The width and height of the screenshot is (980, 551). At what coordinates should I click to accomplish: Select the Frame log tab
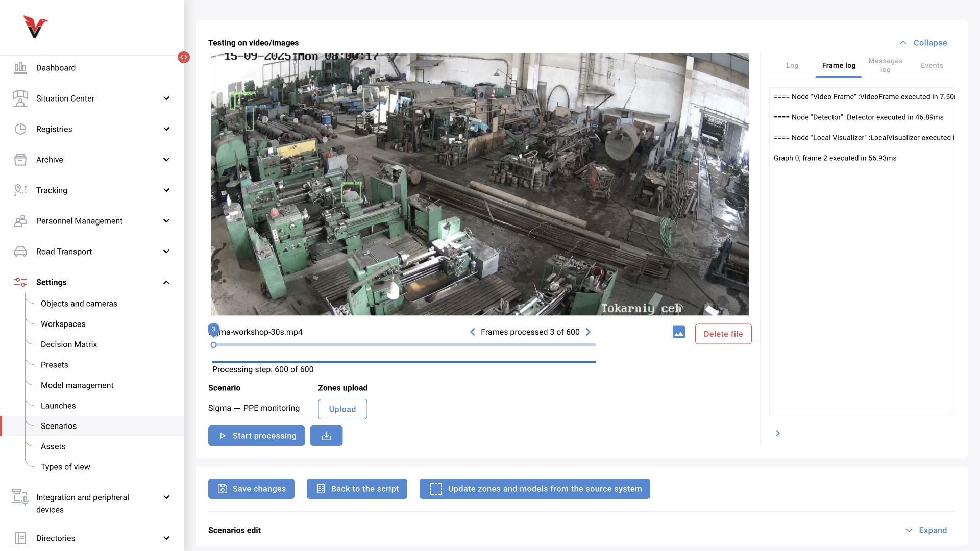coord(839,65)
